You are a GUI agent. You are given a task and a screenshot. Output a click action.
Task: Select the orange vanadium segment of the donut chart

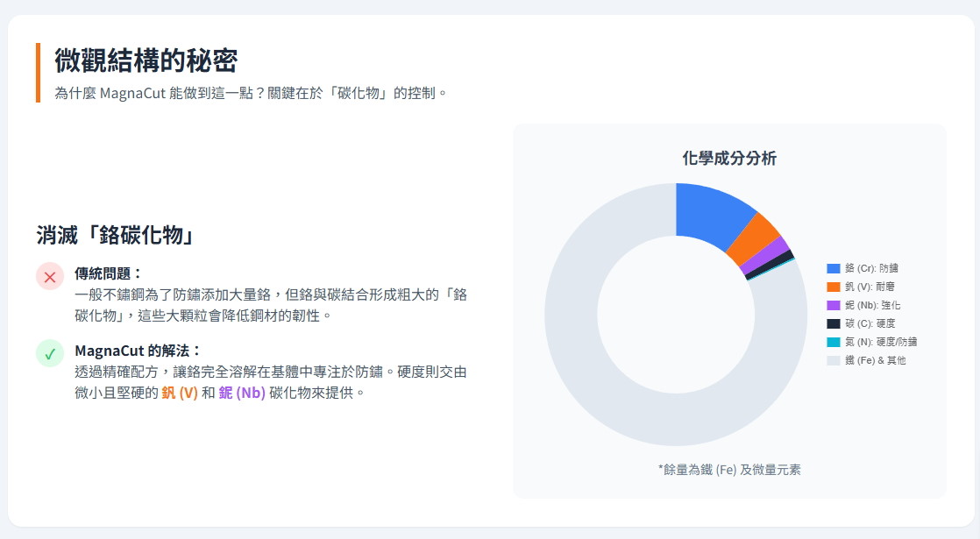[x=753, y=240]
